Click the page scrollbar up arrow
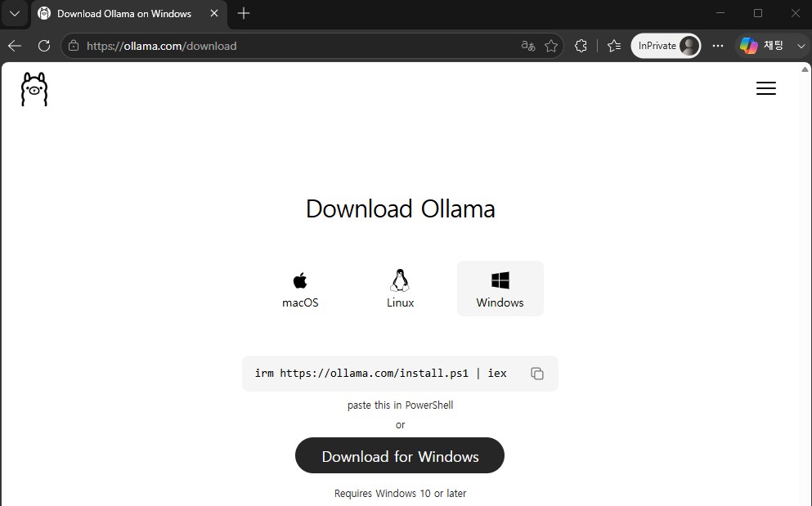812x506 pixels. [x=805, y=69]
